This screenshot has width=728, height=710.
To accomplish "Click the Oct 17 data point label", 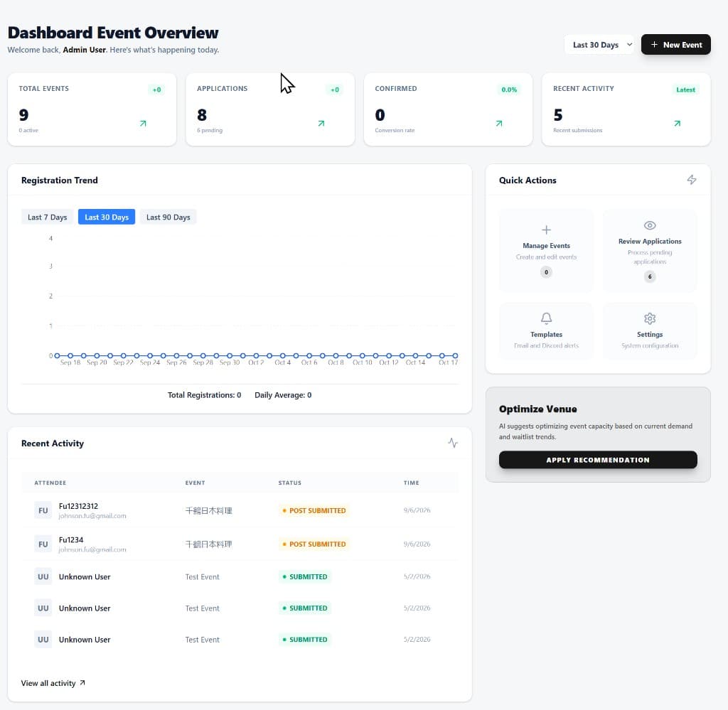I will (x=449, y=362).
